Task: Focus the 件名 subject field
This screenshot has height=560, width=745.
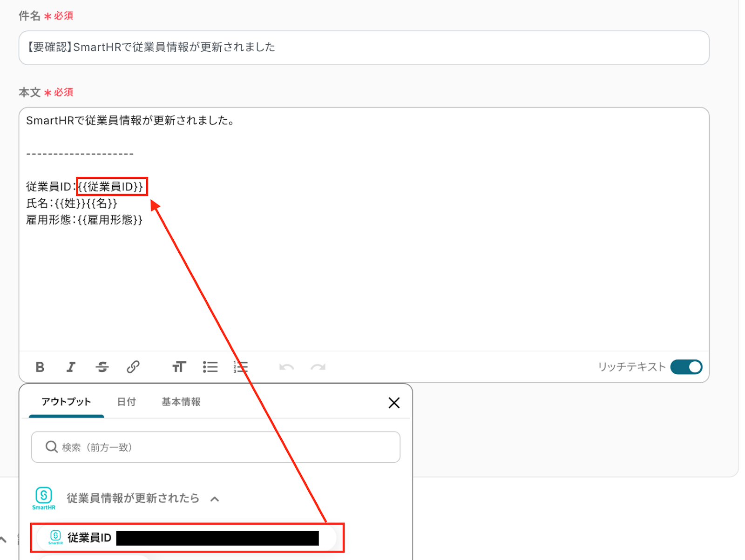Action: coord(364,47)
